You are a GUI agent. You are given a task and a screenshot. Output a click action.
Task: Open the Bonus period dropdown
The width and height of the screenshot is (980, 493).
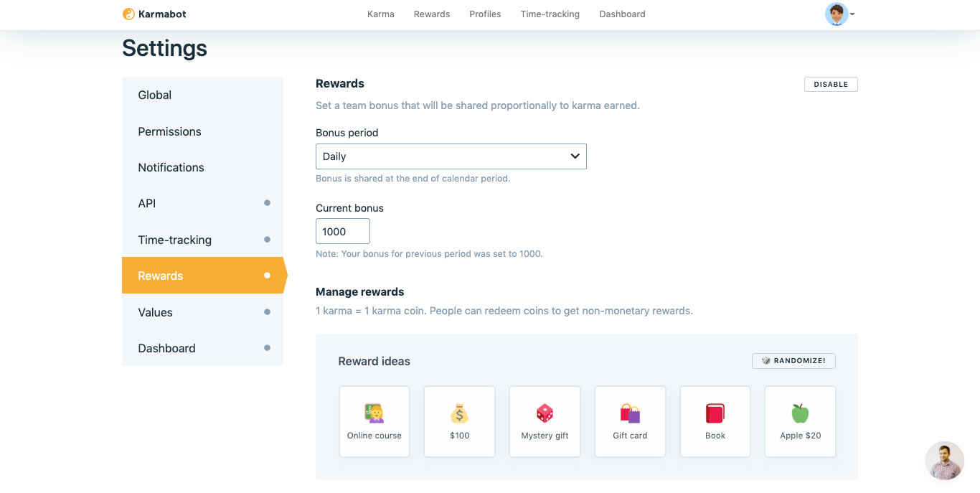click(451, 156)
